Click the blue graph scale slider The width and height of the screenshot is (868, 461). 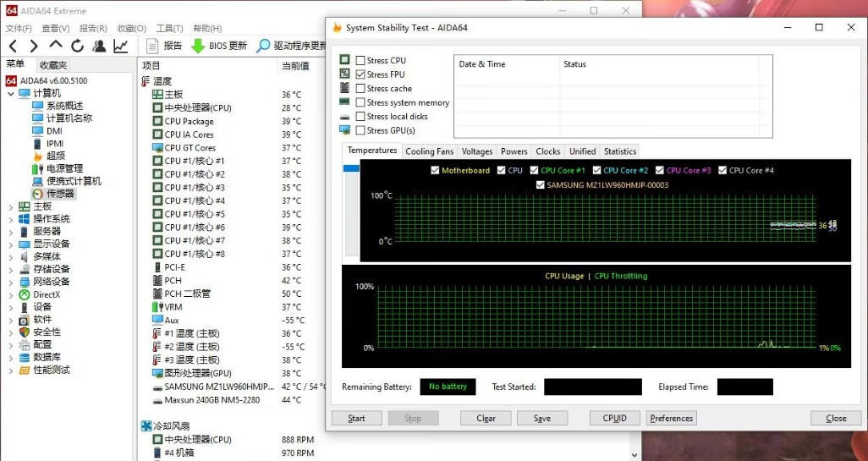(x=352, y=169)
